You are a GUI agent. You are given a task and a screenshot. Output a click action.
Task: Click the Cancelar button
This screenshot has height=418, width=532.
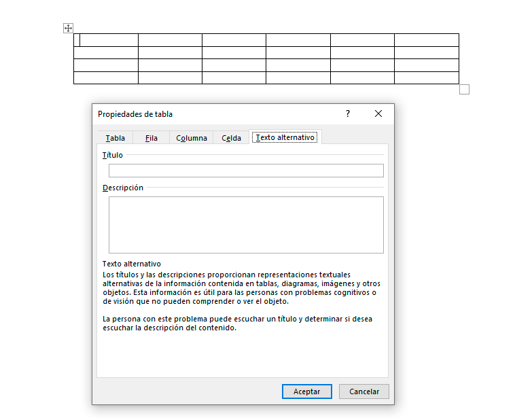[364, 391]
